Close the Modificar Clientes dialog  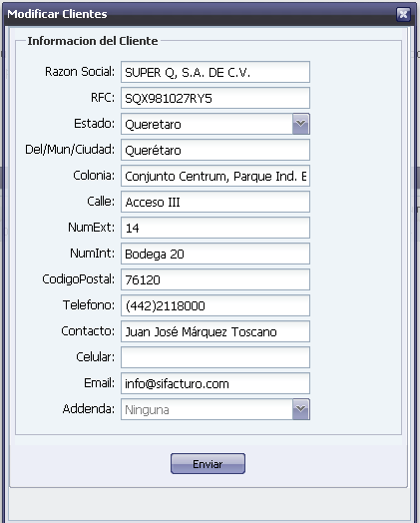(403, 14)
